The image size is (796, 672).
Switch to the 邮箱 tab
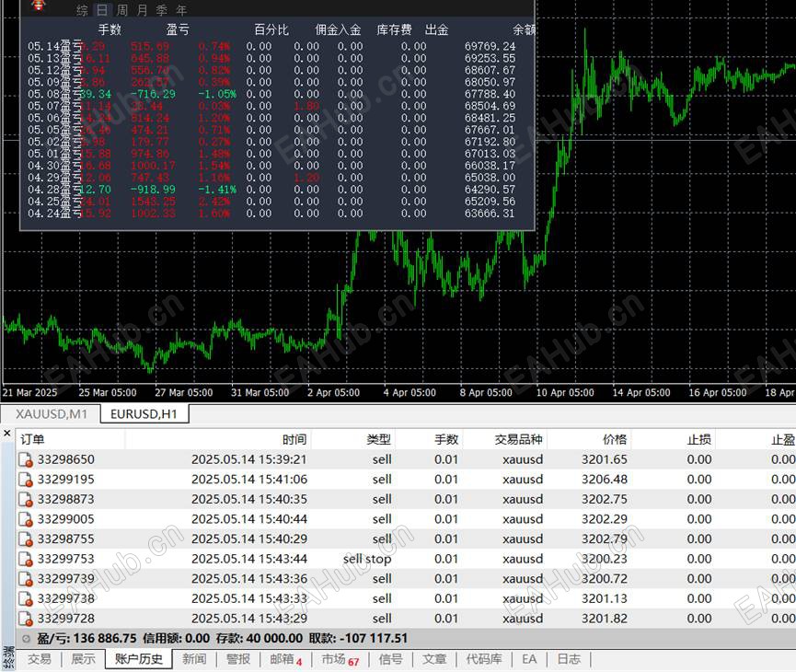[285, 659]
